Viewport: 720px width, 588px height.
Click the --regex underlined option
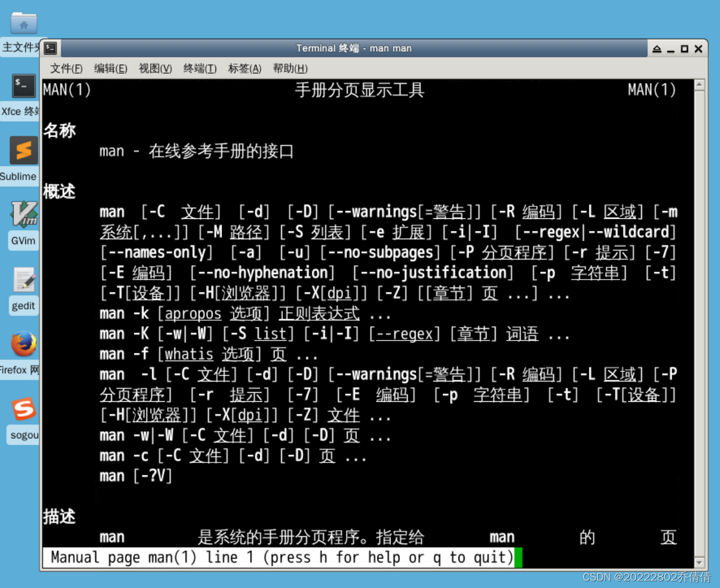(x=404, y=334)
